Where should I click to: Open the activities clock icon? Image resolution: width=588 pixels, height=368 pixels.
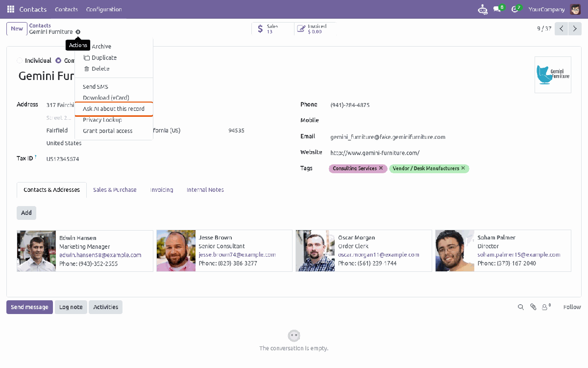516,9
